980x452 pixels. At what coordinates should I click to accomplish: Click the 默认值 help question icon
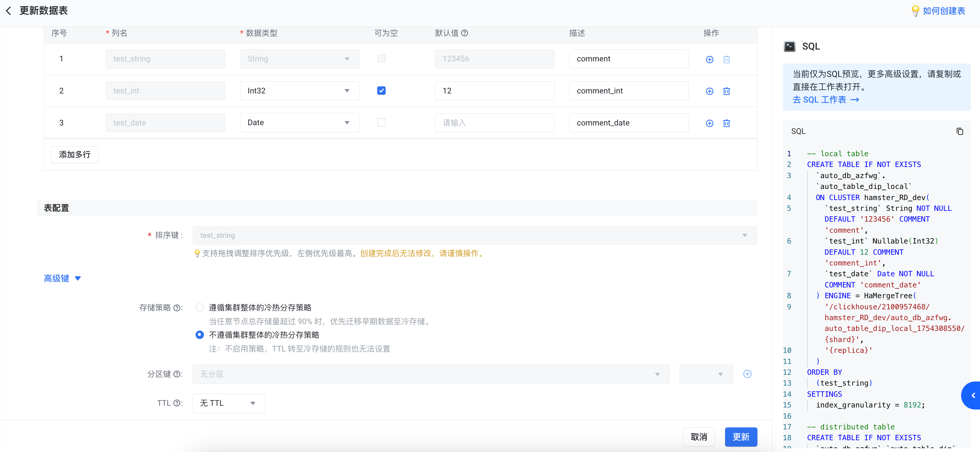pos(465,33)
